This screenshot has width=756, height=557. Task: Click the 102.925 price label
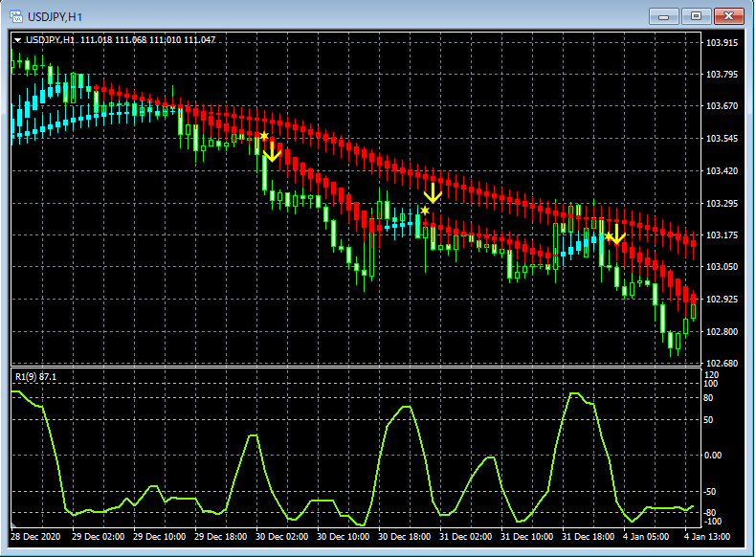(722, 300)
